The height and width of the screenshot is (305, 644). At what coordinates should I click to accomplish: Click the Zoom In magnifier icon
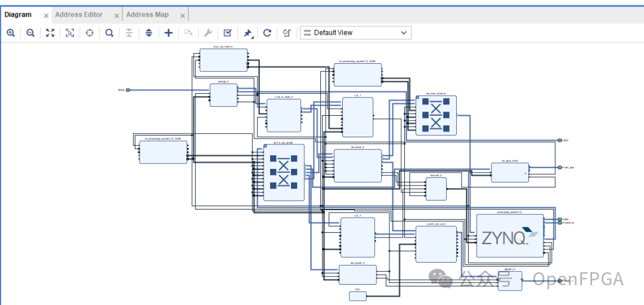point(11,33)
